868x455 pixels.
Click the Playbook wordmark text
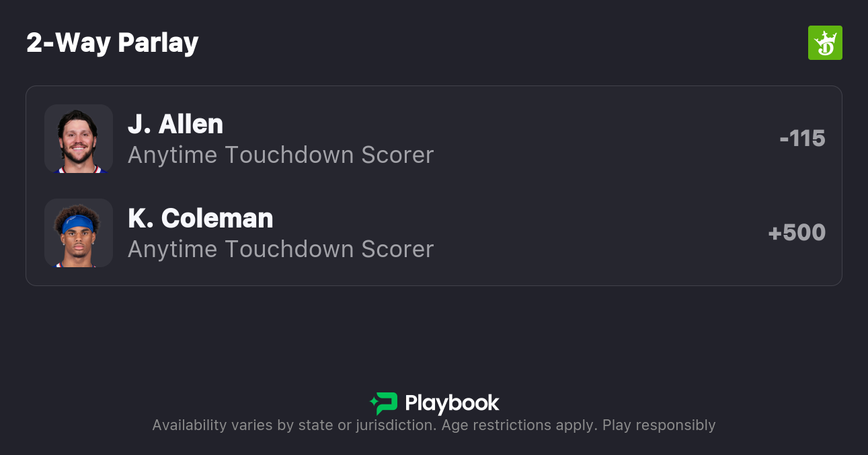(x=452, y=403)
